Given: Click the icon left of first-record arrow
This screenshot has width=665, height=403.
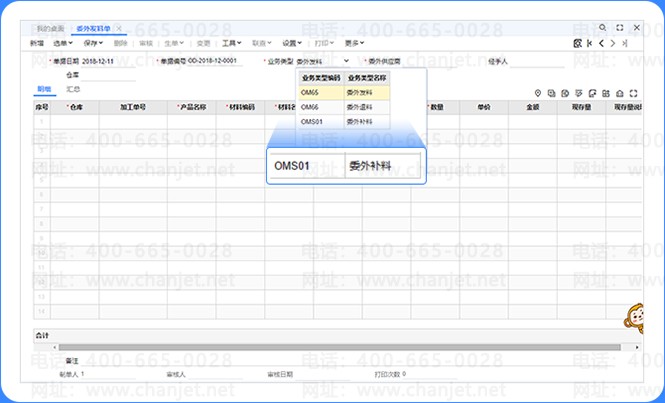Looking at the screenshot, I should [x=577, y=43].
